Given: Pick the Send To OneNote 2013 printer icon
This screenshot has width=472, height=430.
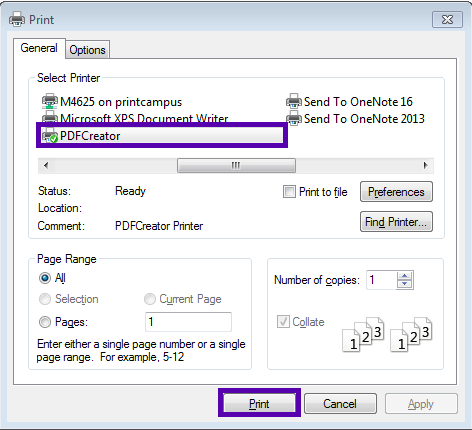Looking at the screenshot, I should pyautogui.click(x=294, y=118).
